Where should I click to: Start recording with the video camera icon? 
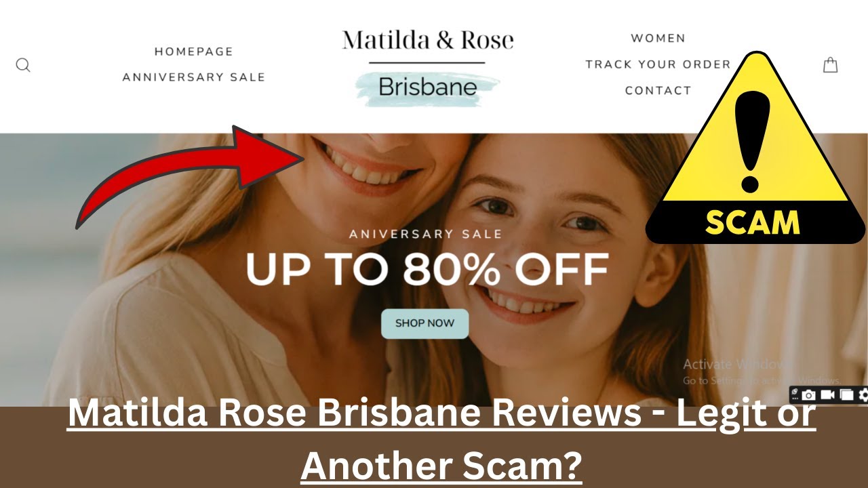(827, 394)
